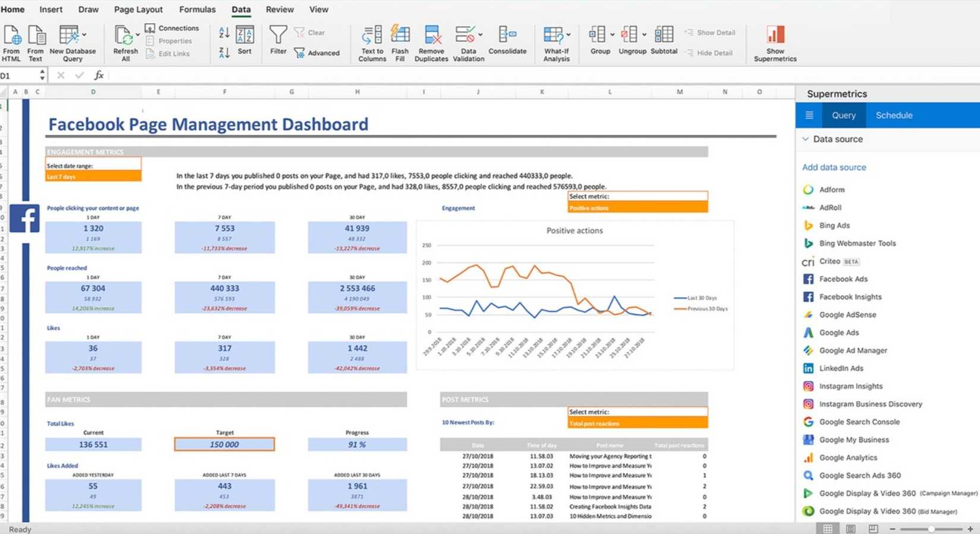Open the Refresh All dropdown arrow
This screenshot has width=980, height=534.
(138, 34)
